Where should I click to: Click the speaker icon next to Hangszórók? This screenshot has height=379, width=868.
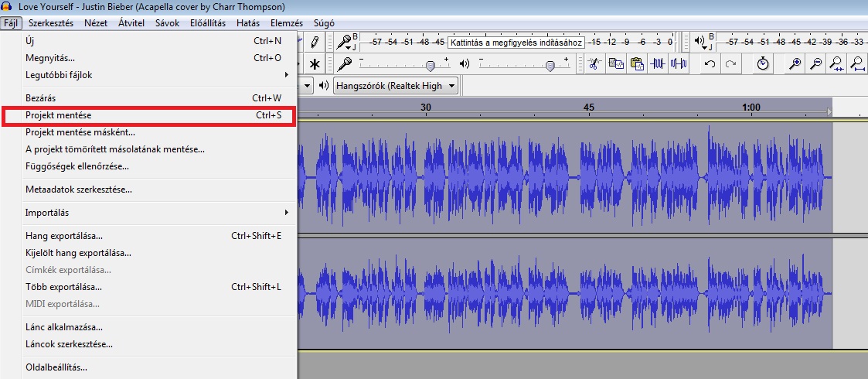tap(325, 86)
